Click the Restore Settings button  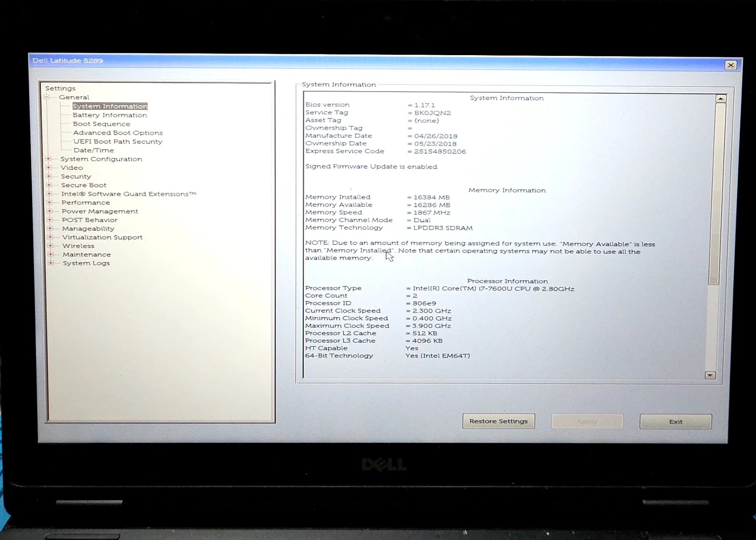tap(498, 421)
